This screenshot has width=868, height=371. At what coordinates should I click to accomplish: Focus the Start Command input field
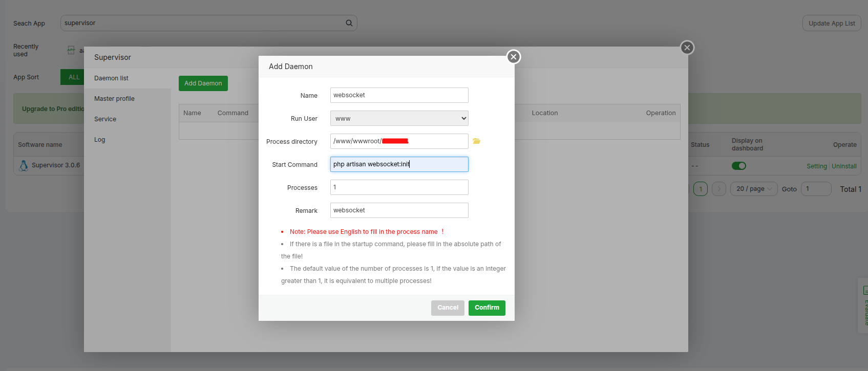coord(399,164)
